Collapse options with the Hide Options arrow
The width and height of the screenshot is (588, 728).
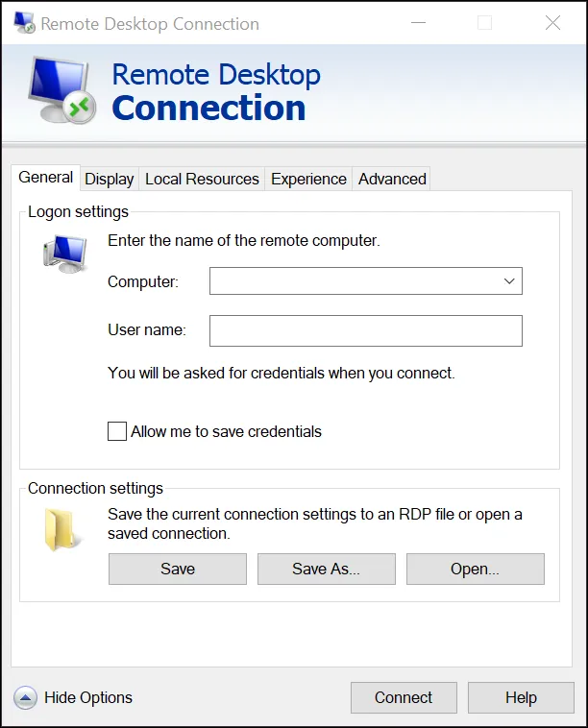(x=25, y=697)
